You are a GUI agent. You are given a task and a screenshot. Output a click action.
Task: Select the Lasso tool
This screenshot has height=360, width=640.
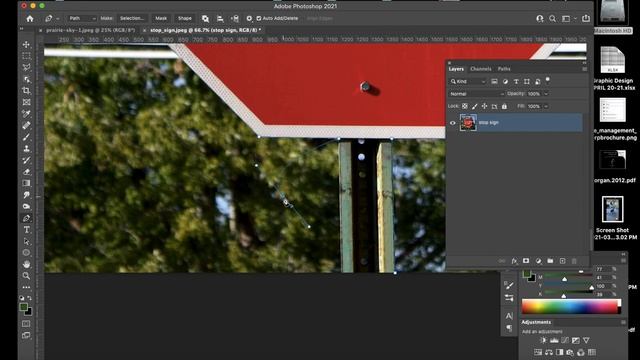coord(27,67)
